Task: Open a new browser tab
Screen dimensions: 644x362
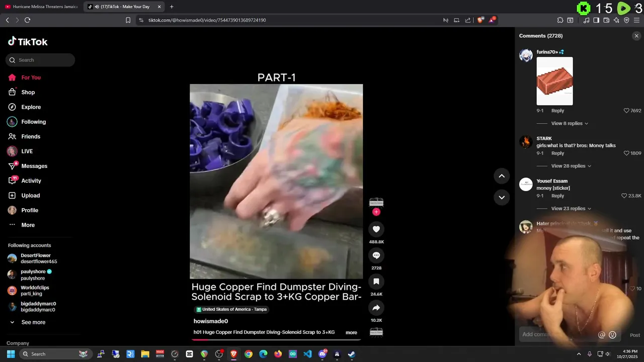Action: click(172, 7)
